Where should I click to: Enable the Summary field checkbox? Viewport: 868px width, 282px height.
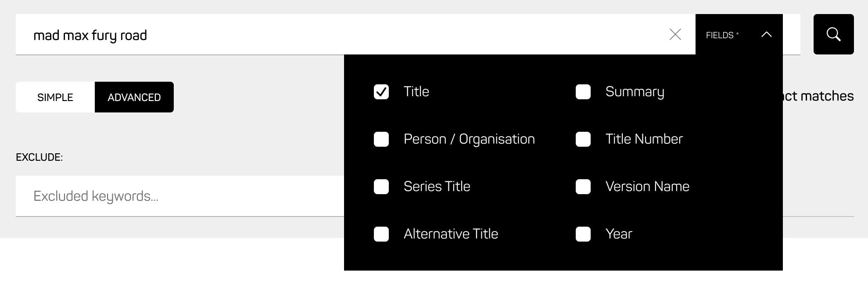point(583,92)
